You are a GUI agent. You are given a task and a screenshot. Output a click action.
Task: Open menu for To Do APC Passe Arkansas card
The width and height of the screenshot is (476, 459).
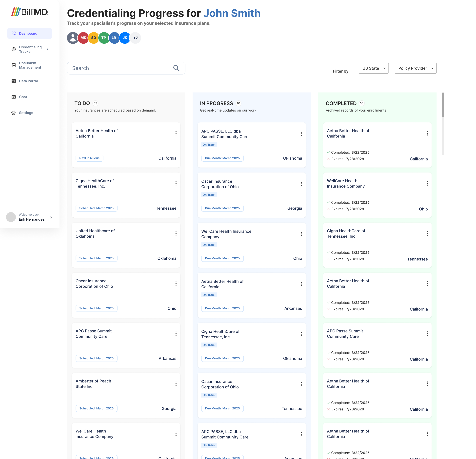(x=176, y=334)
